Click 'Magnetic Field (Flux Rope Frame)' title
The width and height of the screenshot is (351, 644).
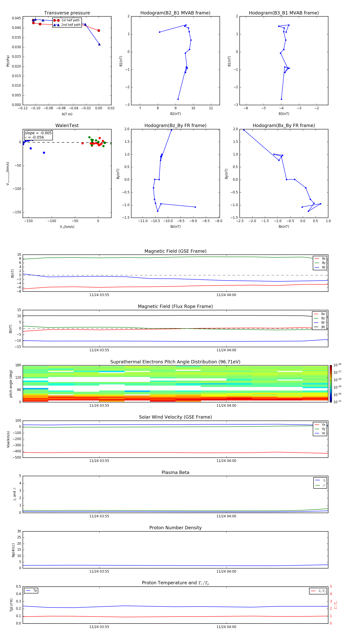pos(175,307)
